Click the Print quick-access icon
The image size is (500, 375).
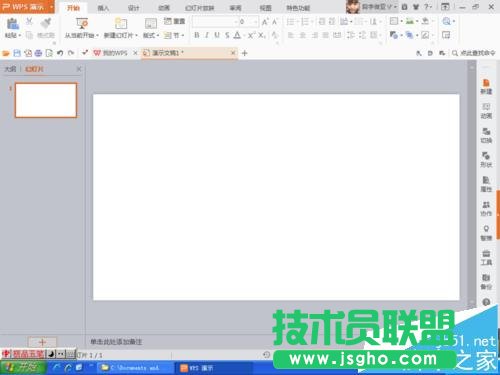click(x=38, y=53)
